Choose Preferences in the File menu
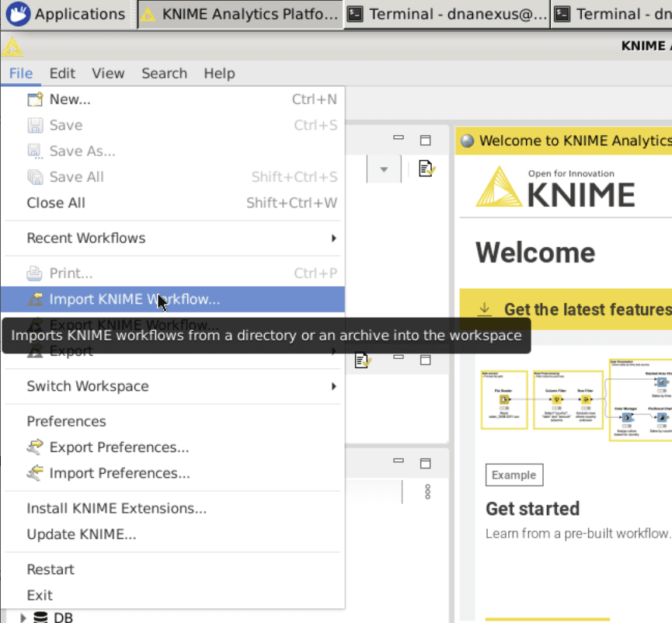The height and width of the screenshot is (623, 672). point(66,421)
